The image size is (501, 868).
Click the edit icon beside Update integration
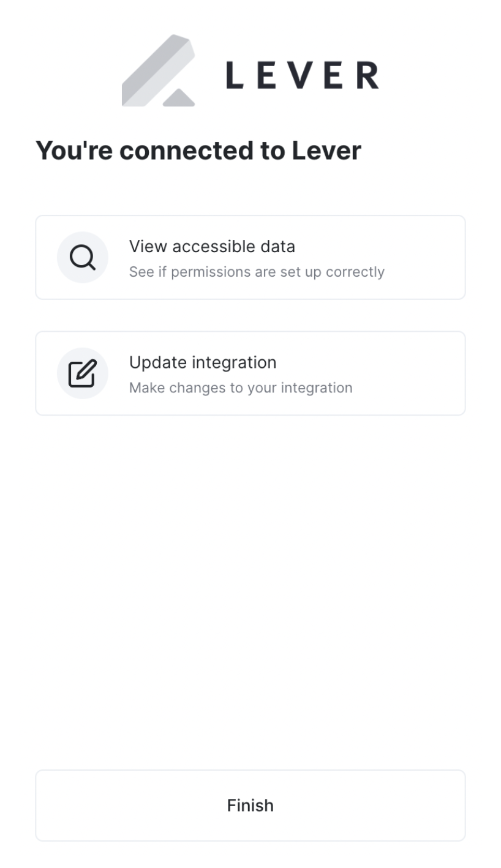83,372
